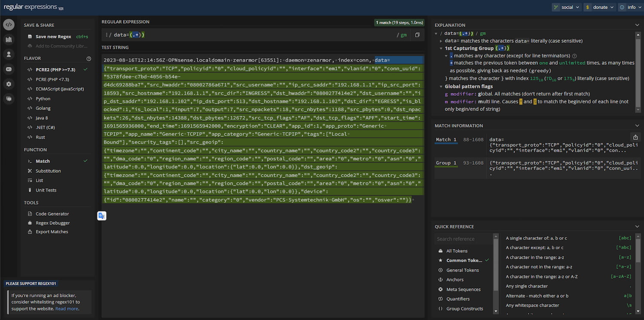644x320 pixels.
Task: Collapse Global pattern flags tree node
Action: [x=441, y=86]
